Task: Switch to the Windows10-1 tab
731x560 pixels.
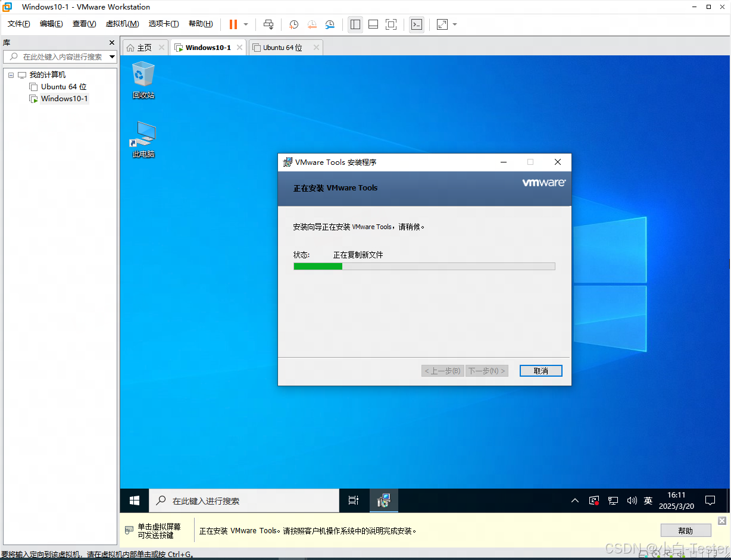Action: tap(208, 48)
